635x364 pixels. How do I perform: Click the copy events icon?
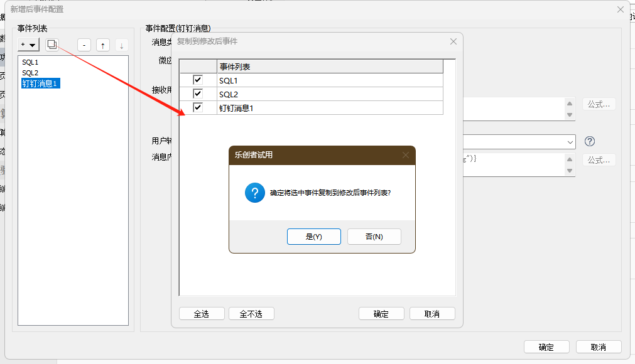click(52, 45)
